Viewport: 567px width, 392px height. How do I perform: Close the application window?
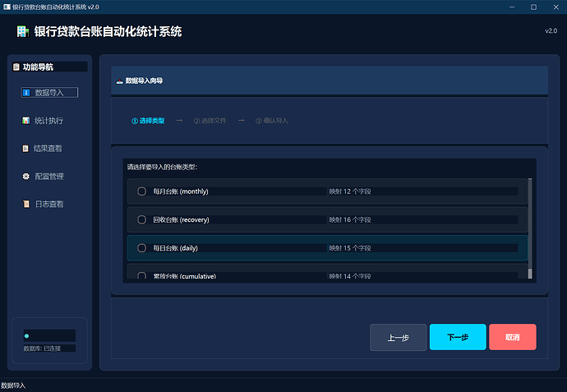pyautogui.click(x=556, y=7)
